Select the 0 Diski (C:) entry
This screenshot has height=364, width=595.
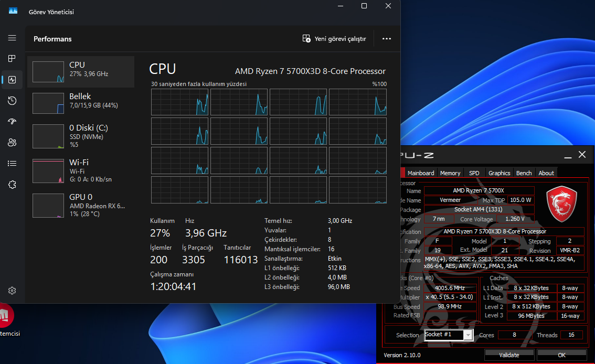coord(81,136)
